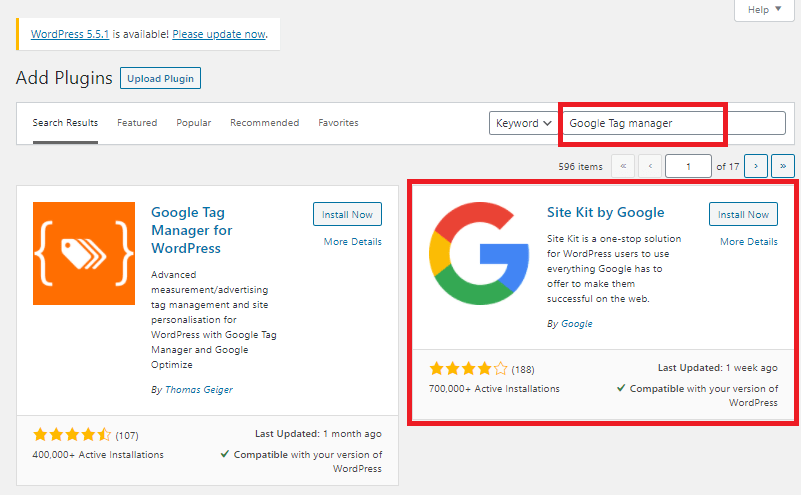Image resolution: width=801 pixels, height=495 pixels.
Task: Click the 700,000+ Active Installations text
Action: point(494,389)
